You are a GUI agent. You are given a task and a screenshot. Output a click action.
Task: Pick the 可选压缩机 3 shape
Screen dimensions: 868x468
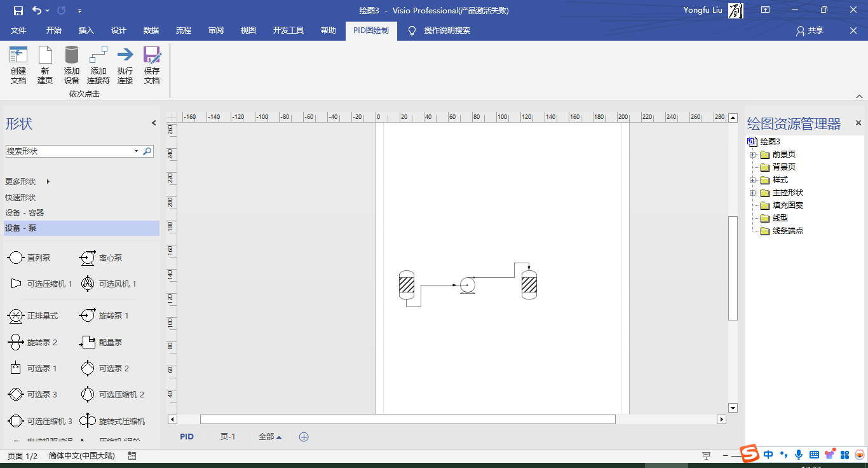point(39,421)
